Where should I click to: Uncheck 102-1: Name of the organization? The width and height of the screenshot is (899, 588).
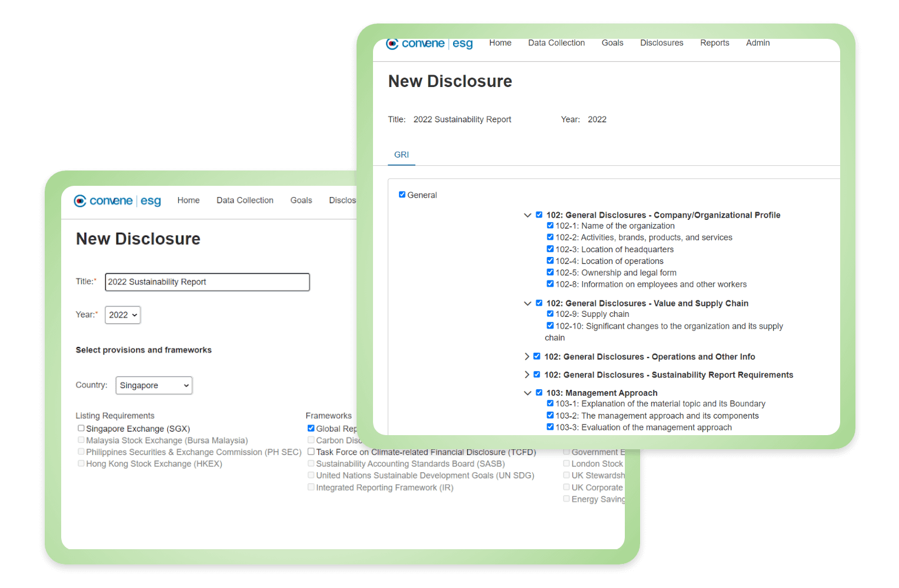[550, 225]
